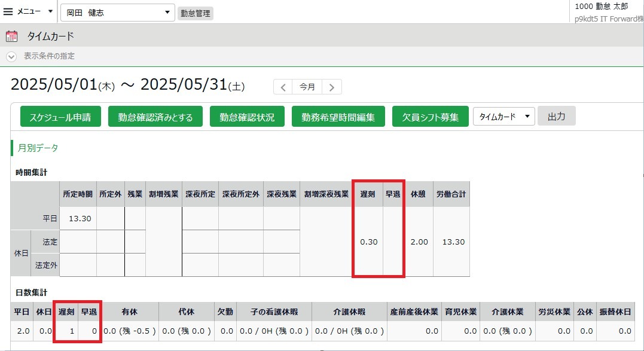This screenshot has width=644, height=351.
Task: Click the スケジュール申請 button
Action: tap(60, 117)
